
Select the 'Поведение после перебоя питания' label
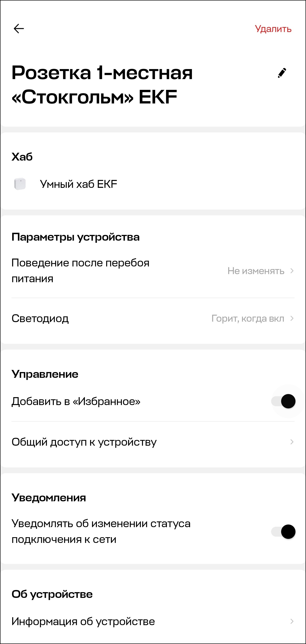tap(80, 271)
